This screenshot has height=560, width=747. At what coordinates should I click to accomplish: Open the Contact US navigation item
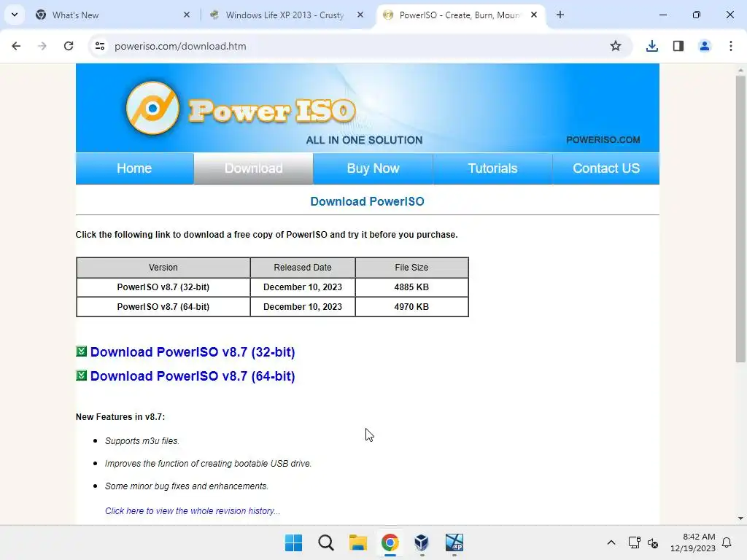coord(606,168)
